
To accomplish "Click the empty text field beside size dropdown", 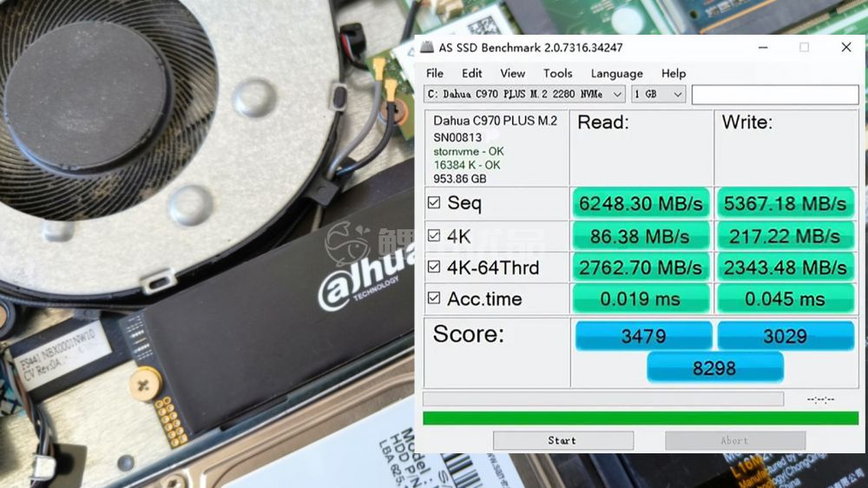I will pos(775,94).
